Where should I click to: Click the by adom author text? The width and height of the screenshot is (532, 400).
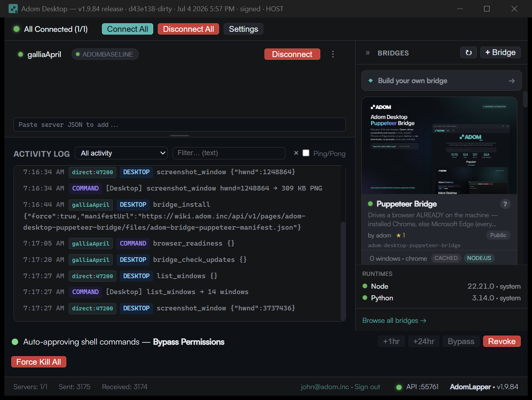(x=380, y=235)
